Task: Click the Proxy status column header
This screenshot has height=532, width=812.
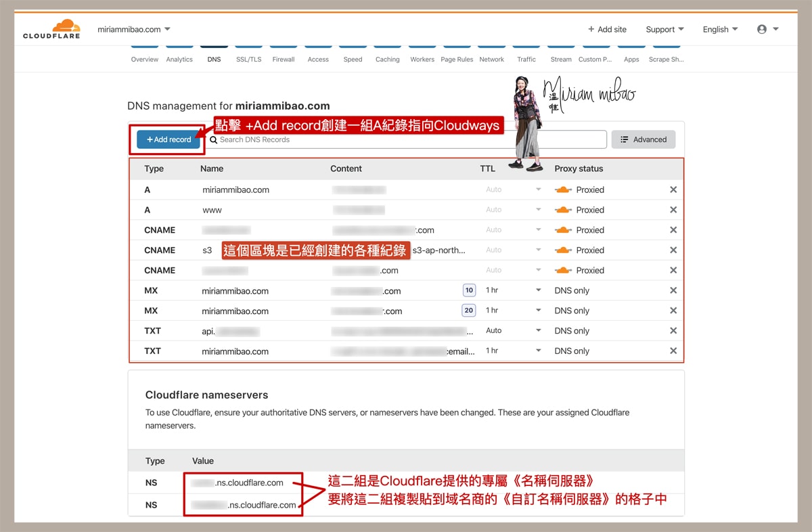Action: coord(579,169)
